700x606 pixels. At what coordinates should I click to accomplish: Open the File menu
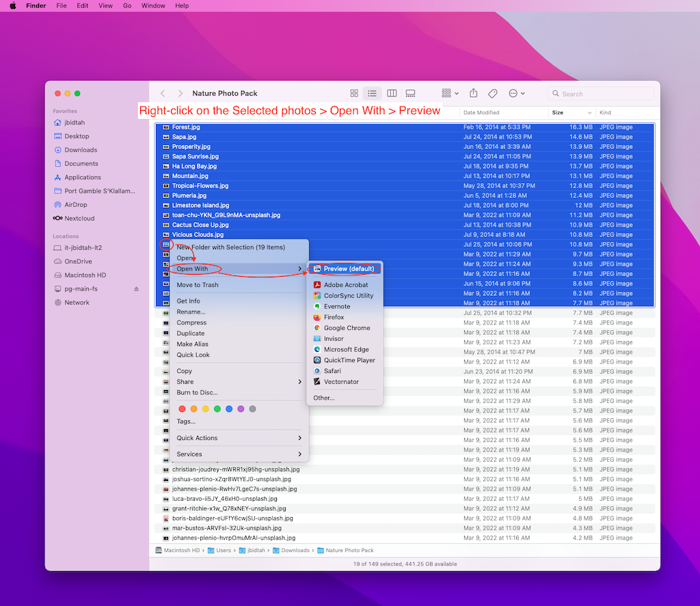[62, 5]
